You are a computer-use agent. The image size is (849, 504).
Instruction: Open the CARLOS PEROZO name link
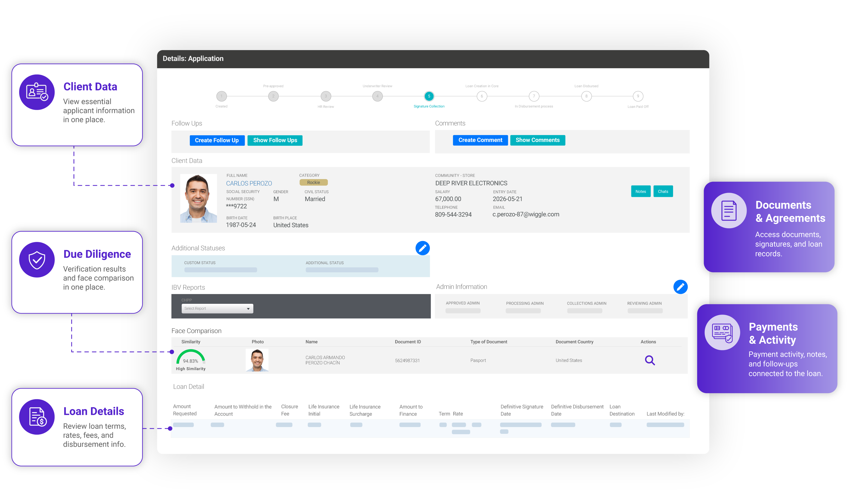point(249,183)
